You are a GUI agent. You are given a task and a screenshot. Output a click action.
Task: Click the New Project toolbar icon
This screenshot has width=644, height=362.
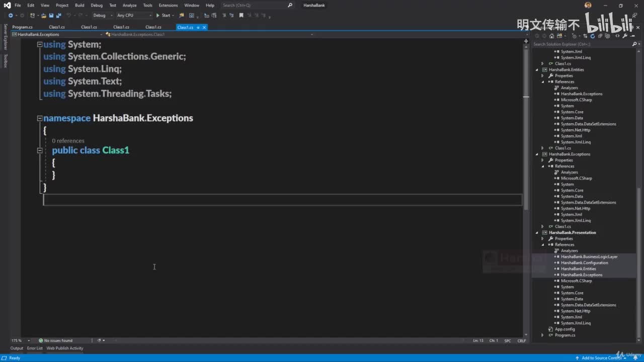[x=32, y=15]
